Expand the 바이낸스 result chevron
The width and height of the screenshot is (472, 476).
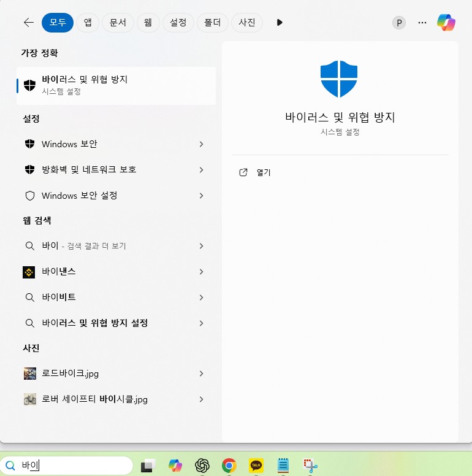201,272
